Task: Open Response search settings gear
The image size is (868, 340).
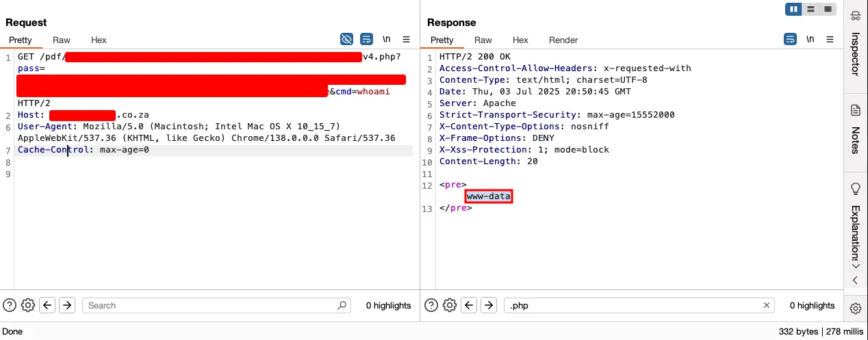Action: (450, 305)
